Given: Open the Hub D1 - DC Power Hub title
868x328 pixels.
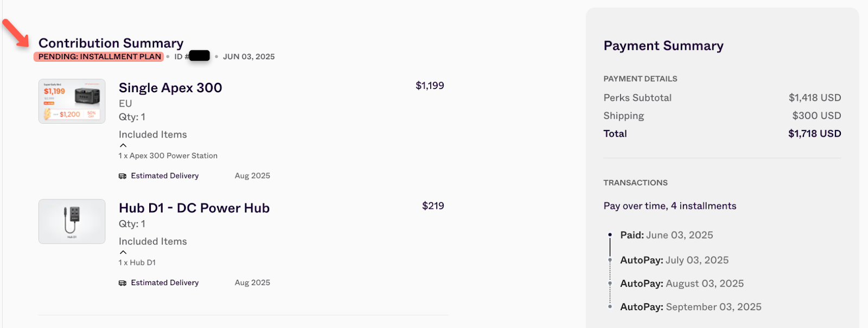Looking at the screenshot, I should 194,208.
